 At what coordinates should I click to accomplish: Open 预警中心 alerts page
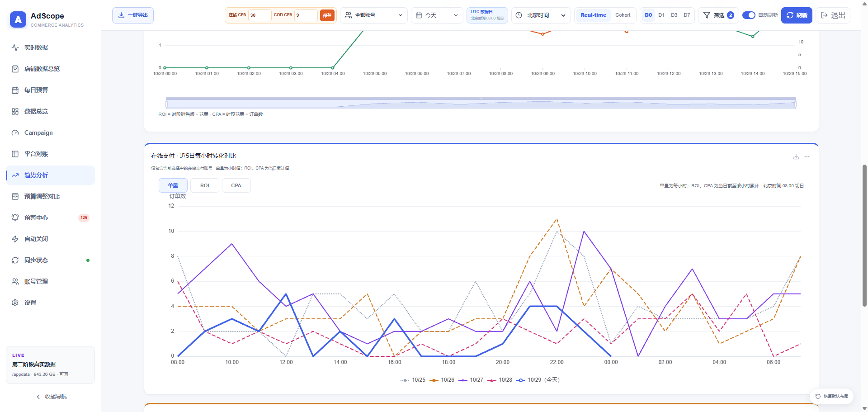50,218
